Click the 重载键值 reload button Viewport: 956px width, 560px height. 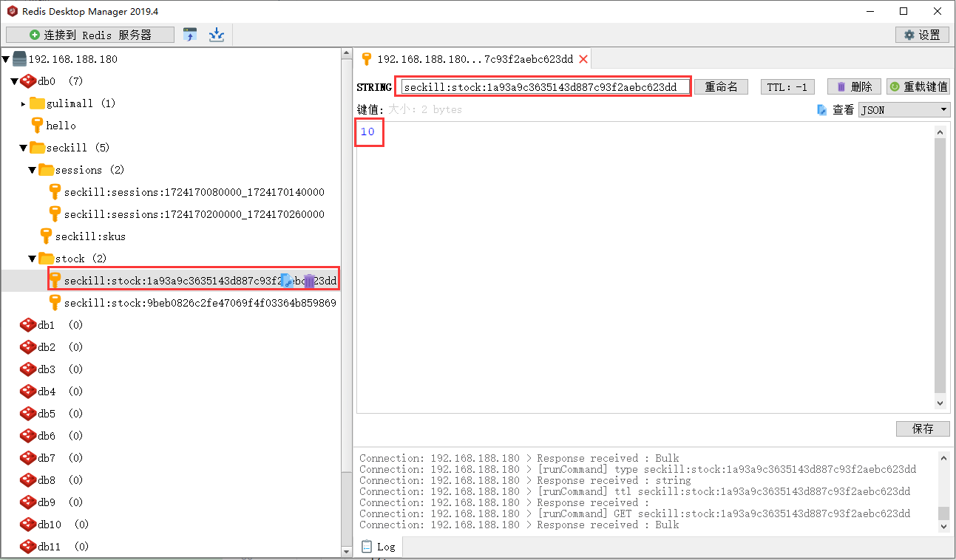(918, 86)
